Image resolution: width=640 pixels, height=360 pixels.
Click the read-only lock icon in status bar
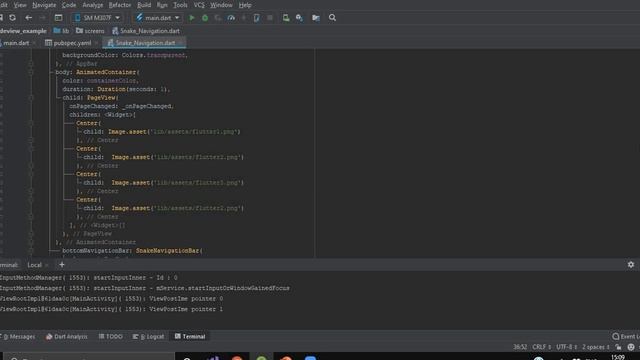(x=618, y=347)
